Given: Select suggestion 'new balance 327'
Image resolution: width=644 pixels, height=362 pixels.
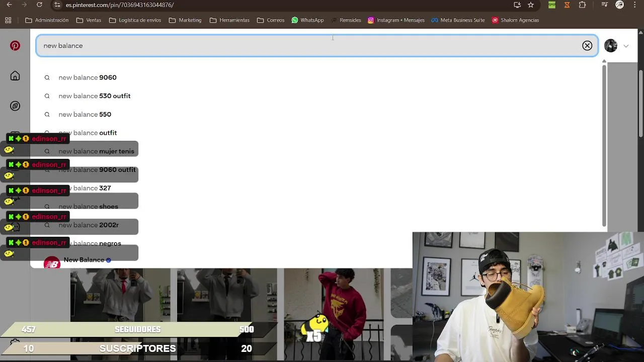Looking at the screenshot, I should click(85, 188).
